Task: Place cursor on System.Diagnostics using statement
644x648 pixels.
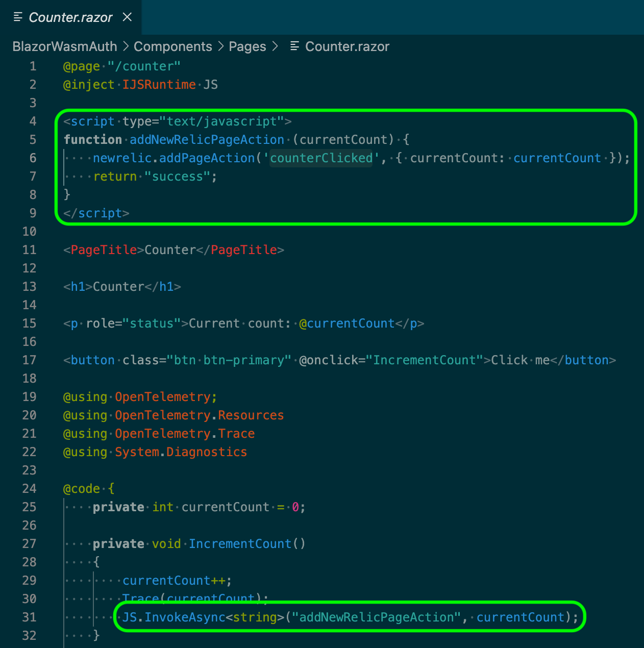Action: [181, 452]
